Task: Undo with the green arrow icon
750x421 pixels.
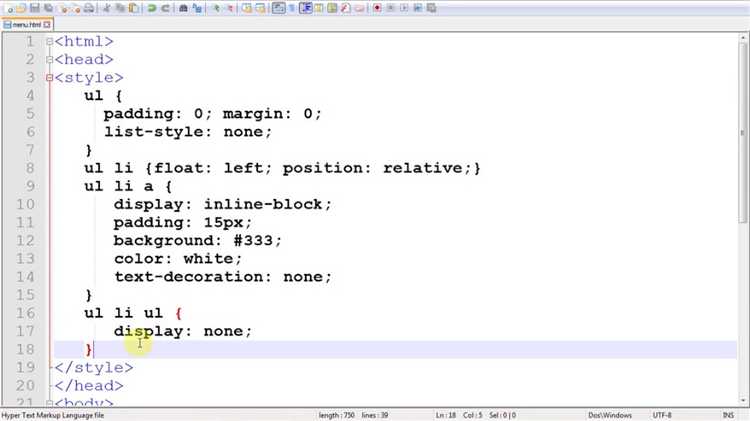Action: (152, 8)
